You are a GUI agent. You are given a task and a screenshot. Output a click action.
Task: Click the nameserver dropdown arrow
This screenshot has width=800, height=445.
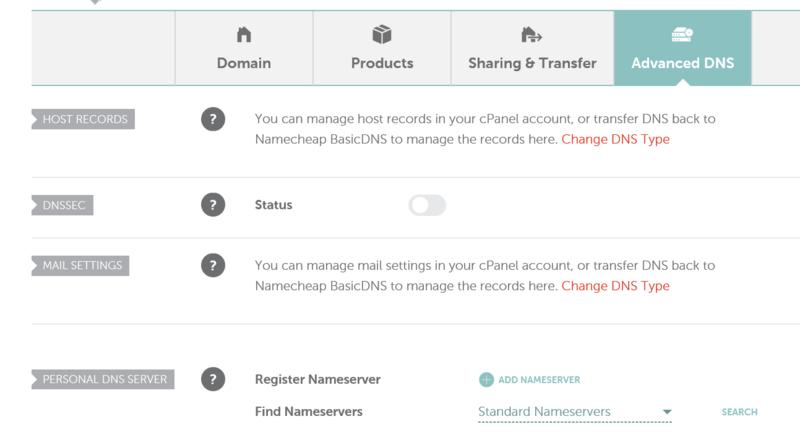click(668, 412)
